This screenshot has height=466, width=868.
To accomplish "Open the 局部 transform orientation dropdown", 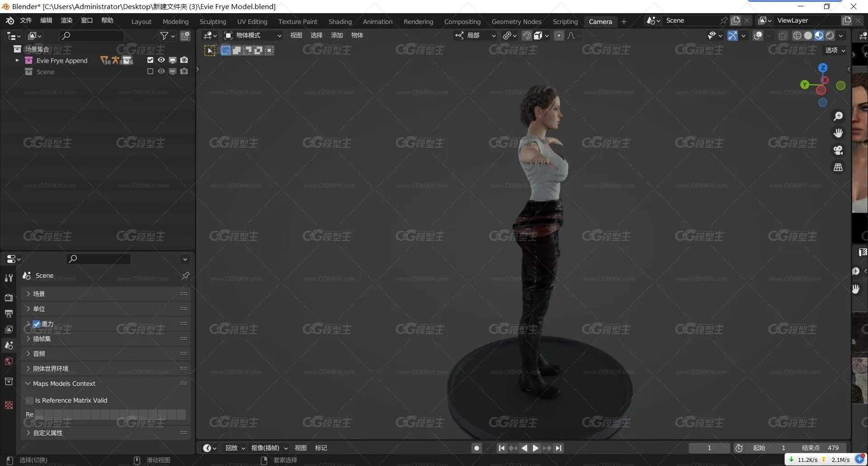I will click(x=476, y=35).
